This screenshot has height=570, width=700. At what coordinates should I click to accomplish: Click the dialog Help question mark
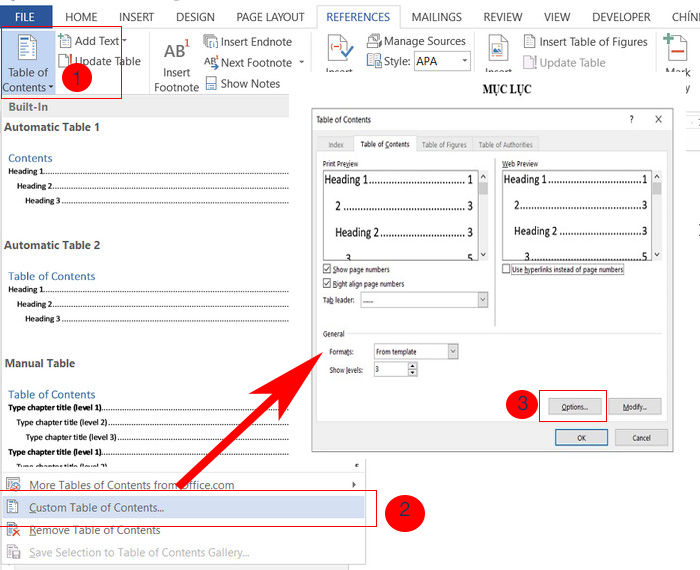tap(631, 119)
